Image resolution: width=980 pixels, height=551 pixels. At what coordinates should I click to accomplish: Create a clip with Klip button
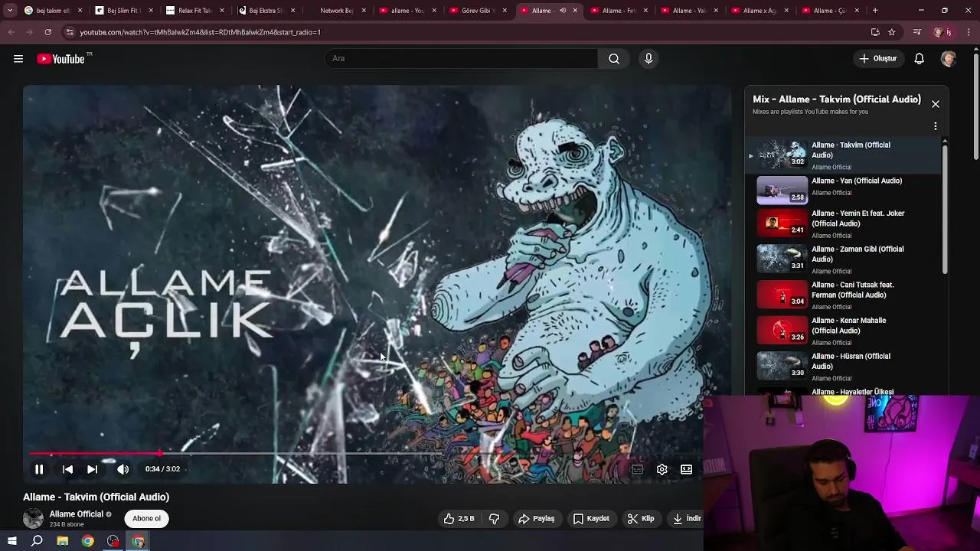(x=641, y=519)
